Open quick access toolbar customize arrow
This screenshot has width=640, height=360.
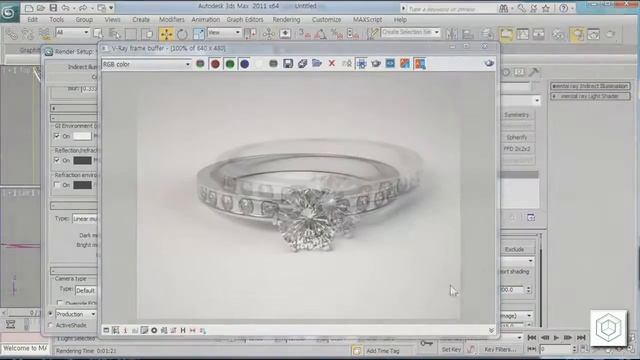point(111,8)
